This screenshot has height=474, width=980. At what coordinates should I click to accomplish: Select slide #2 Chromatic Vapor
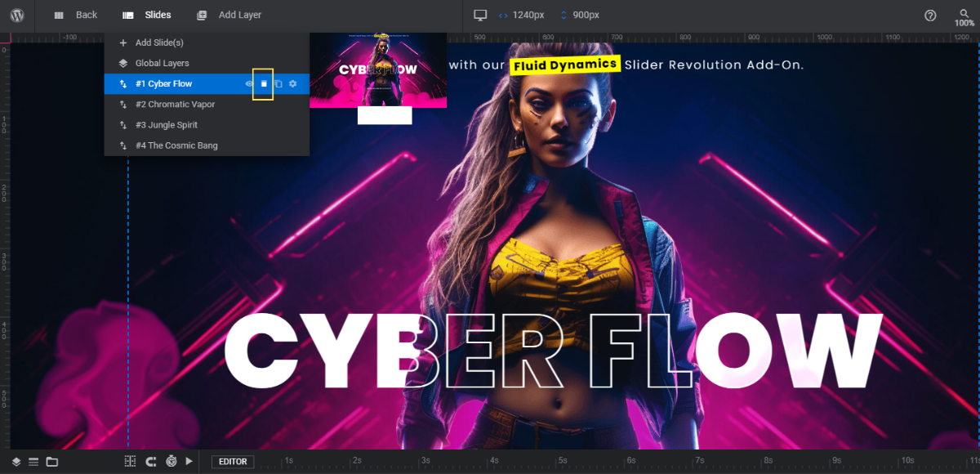(x=207, y=105)
